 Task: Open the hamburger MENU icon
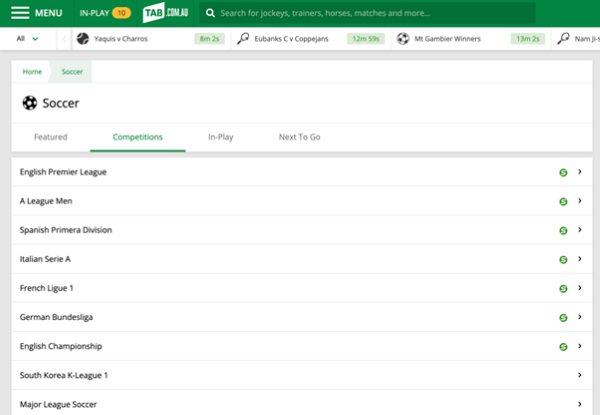point(20,13)
